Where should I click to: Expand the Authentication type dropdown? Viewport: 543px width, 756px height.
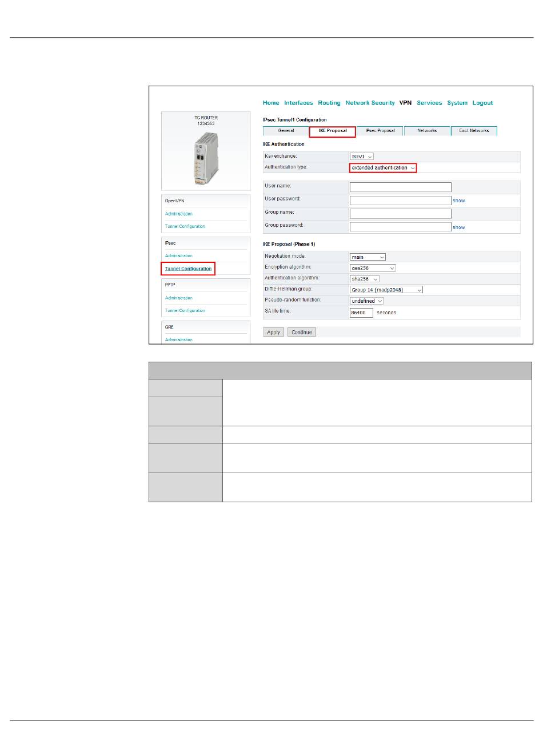click(x=383, y=168)
